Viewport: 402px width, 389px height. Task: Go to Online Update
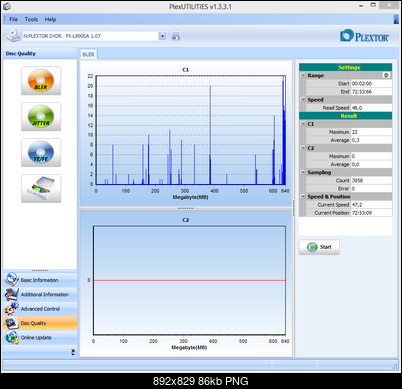point(40,337)
